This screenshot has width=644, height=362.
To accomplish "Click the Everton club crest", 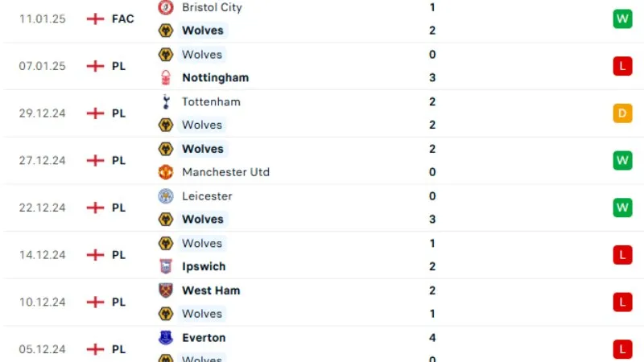I will coord(166,338).
